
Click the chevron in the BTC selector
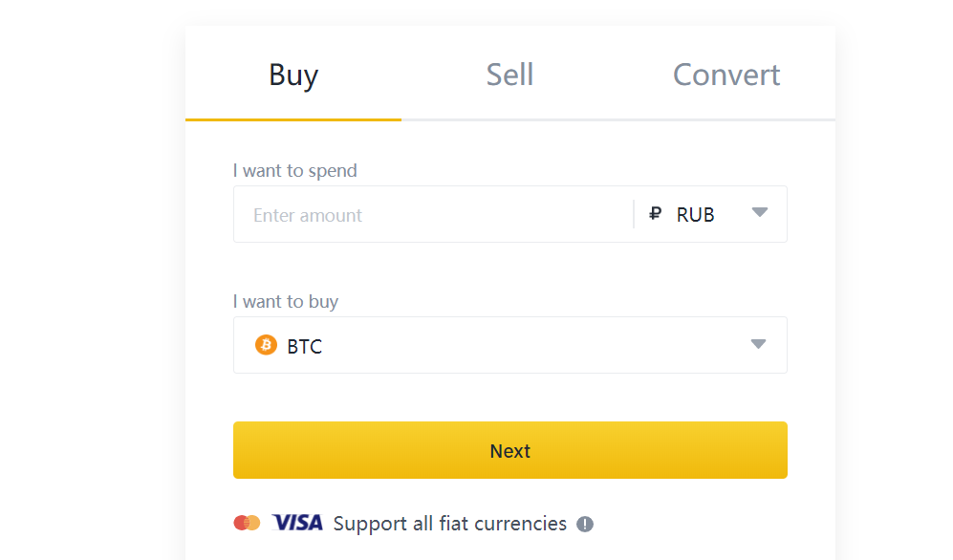[x=759, y=344]
